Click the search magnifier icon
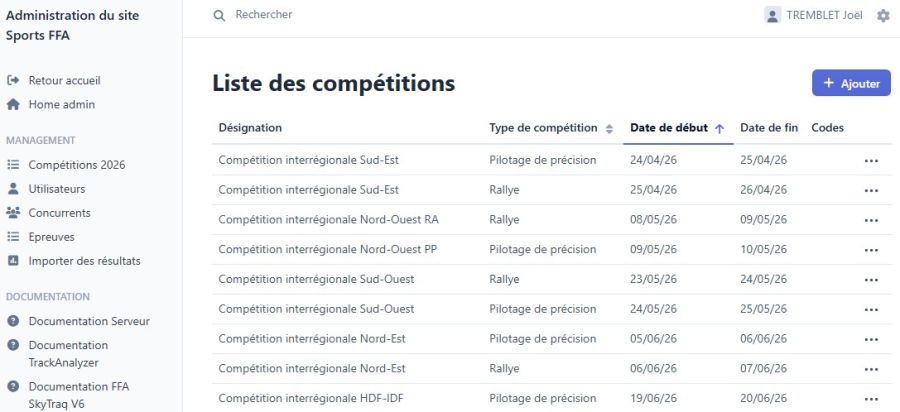The width and height of the screenshot is (900, 412). pos(219,16)
